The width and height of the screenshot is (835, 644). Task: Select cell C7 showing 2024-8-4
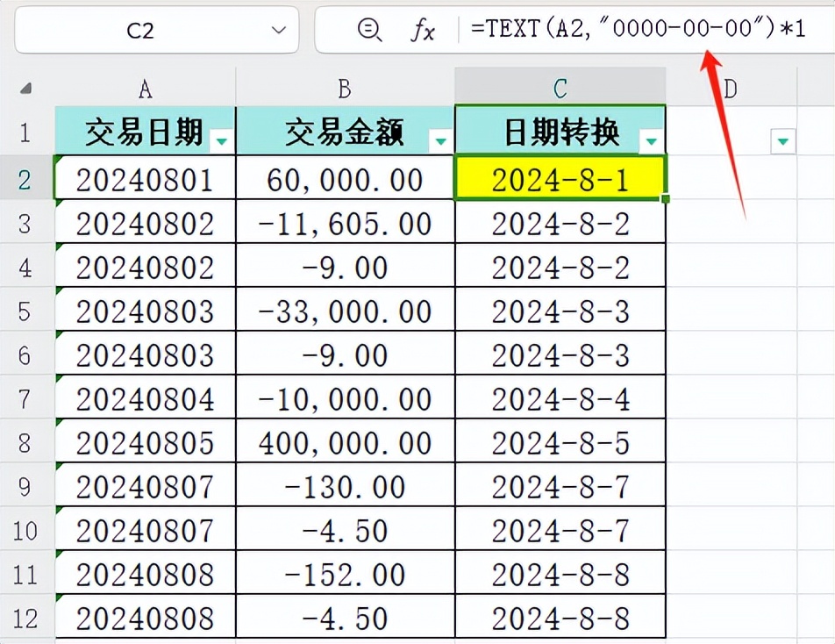click(x=560, y=397)
